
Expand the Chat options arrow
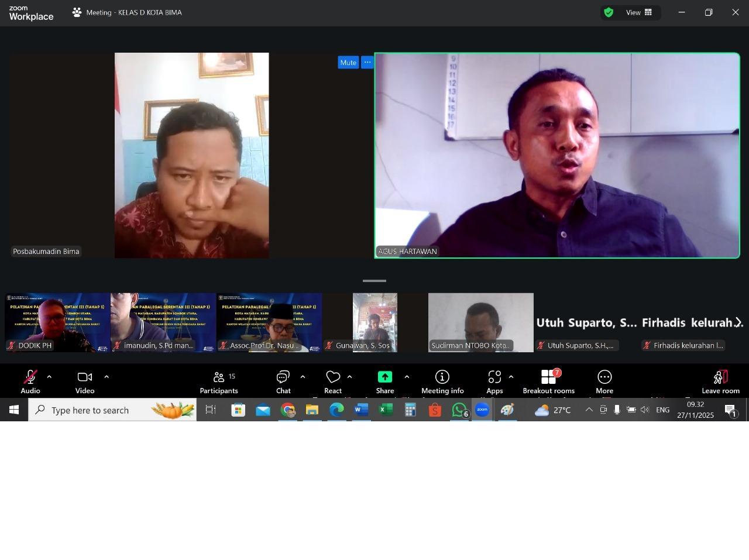pyautogui.click(x=303, y=377)
